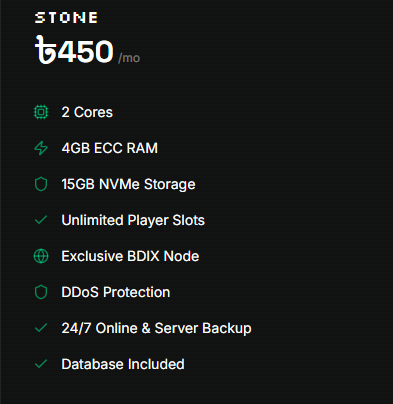Click the checkmark beside 24/7 Online & Server Backup
Image resolution: width=393 pixels, height=404 pixels.
click(41, 328)
